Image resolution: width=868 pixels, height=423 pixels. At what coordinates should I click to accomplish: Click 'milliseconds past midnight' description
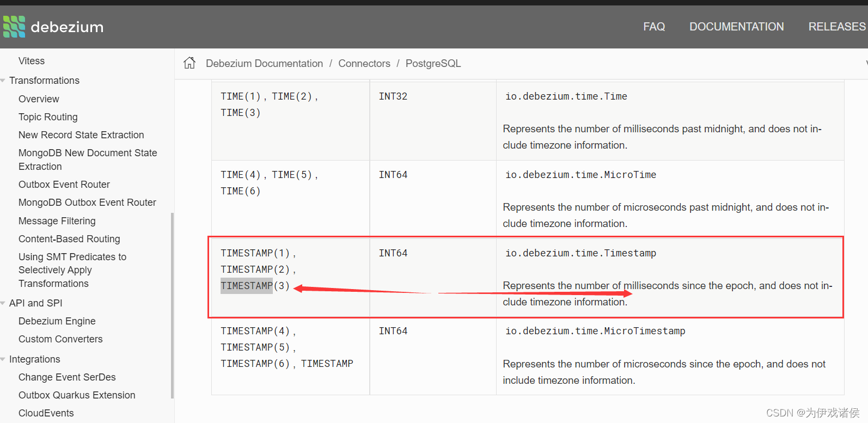tap(662, 137)
